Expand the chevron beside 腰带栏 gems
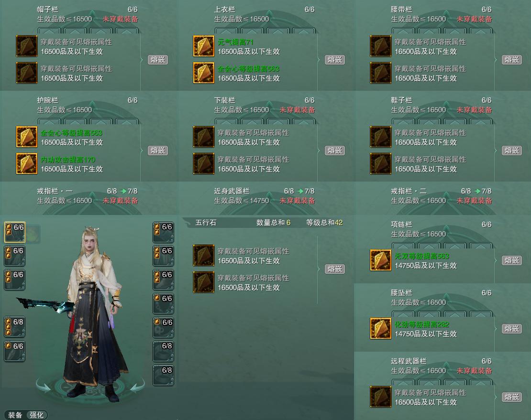Screen dimensions: 531x420 (496, 60)
